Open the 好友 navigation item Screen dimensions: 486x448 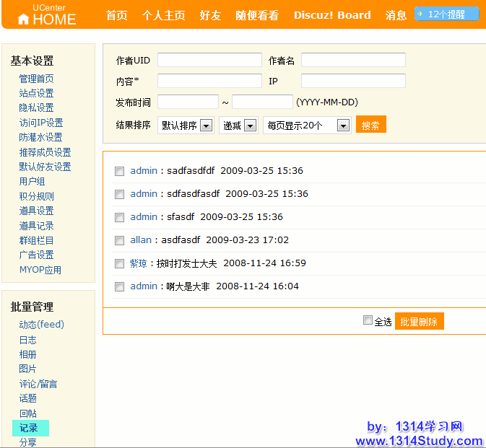tap(210, 15)
